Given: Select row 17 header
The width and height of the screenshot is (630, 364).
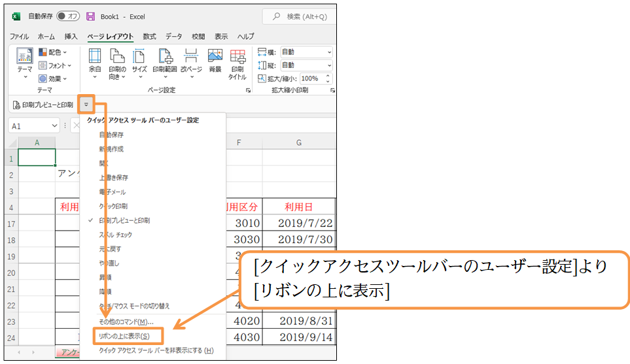Looking at the screenshot, I should [x=11, y=223].
